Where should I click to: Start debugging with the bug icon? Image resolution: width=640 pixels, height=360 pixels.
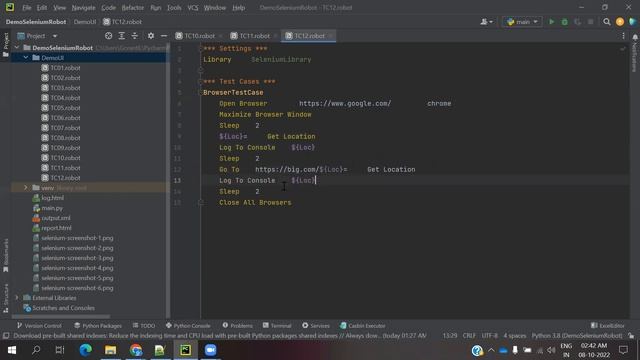[564, 22]
